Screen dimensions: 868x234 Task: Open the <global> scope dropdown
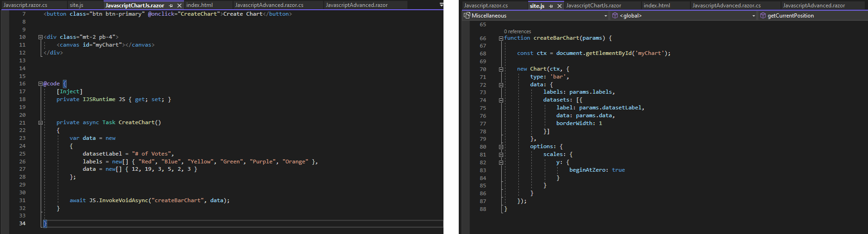754,16
